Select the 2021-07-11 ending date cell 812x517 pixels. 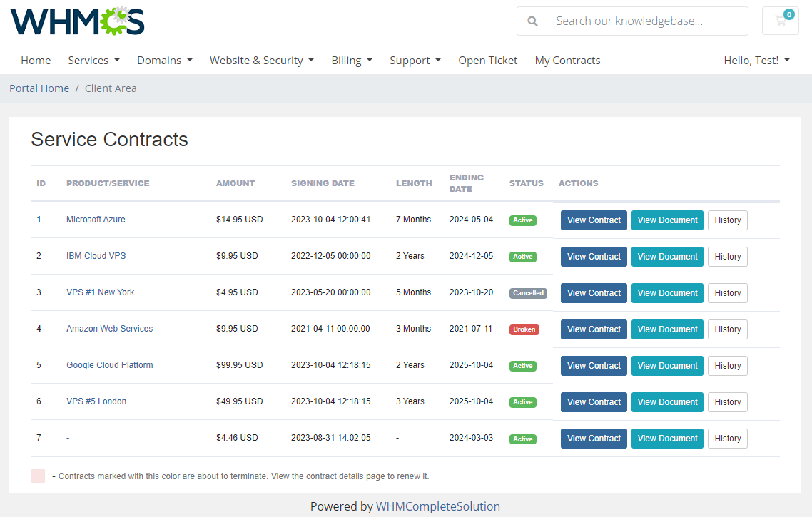tap(471, 329)
